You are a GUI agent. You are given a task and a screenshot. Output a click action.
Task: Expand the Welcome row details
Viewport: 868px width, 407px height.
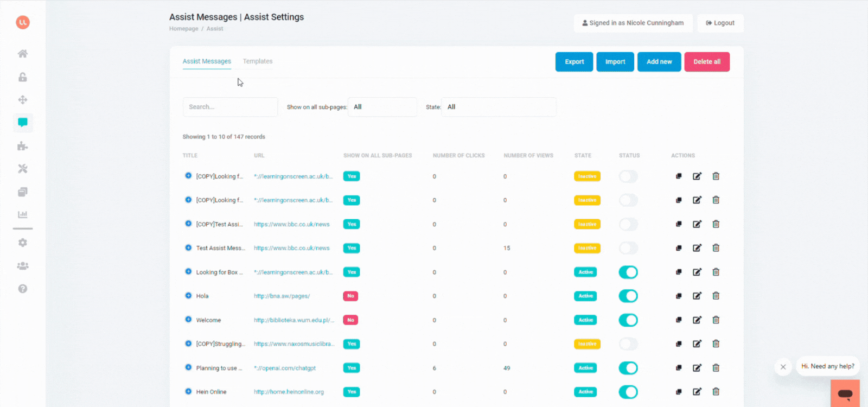pyautogui.click(x=188, y=320)
